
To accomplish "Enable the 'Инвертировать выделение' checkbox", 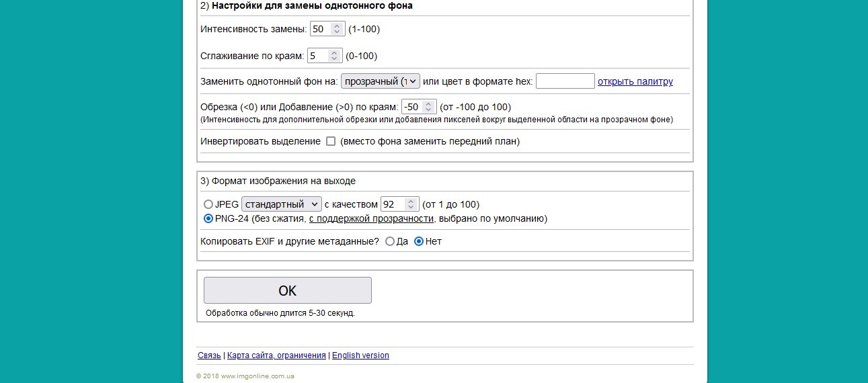I will tap(331, 142).
